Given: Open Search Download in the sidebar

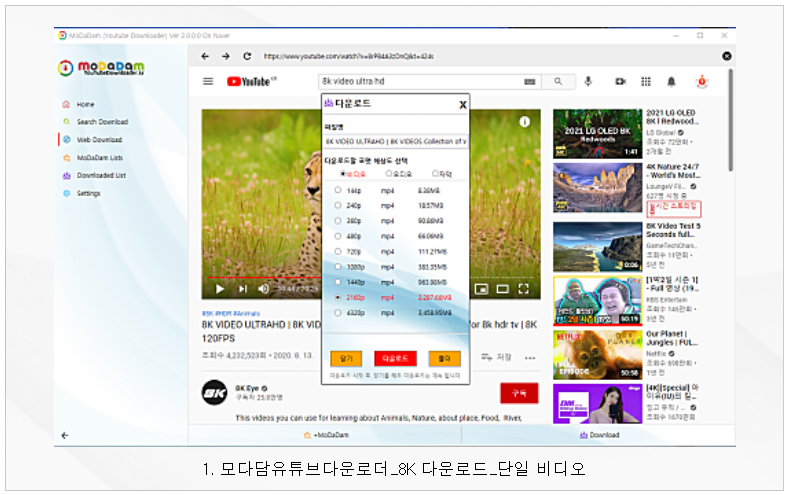Looking at the screenshot, I should click(96, 122).
